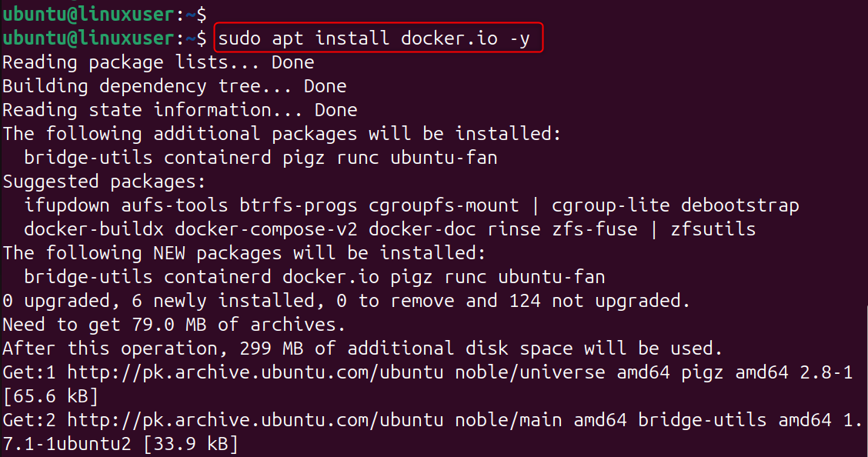
Task: Click the aufs-tools package name
Action: coord(174,205)
